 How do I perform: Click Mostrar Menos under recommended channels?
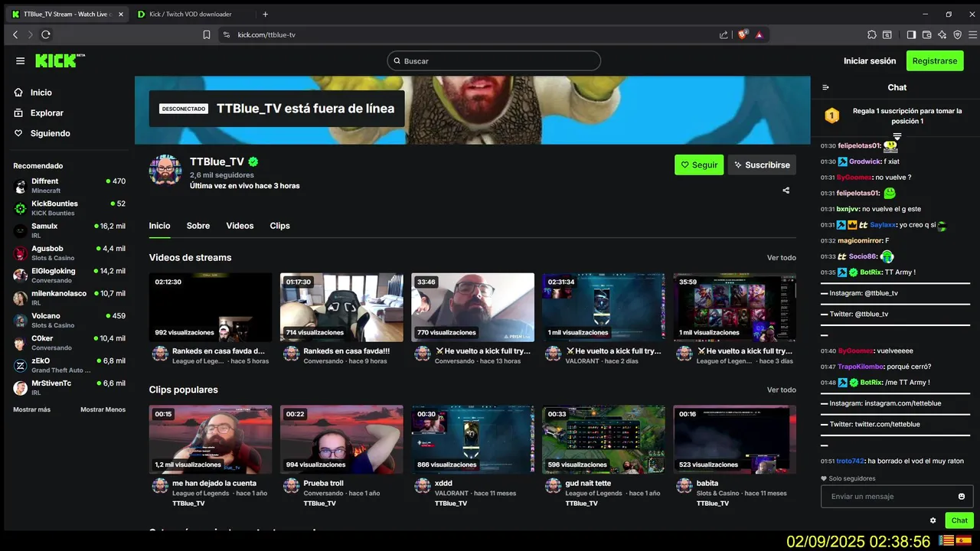(103, 409)
